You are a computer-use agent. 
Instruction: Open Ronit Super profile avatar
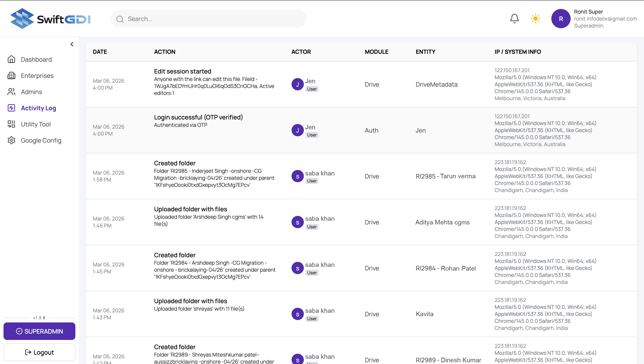[x=561, y=19]
